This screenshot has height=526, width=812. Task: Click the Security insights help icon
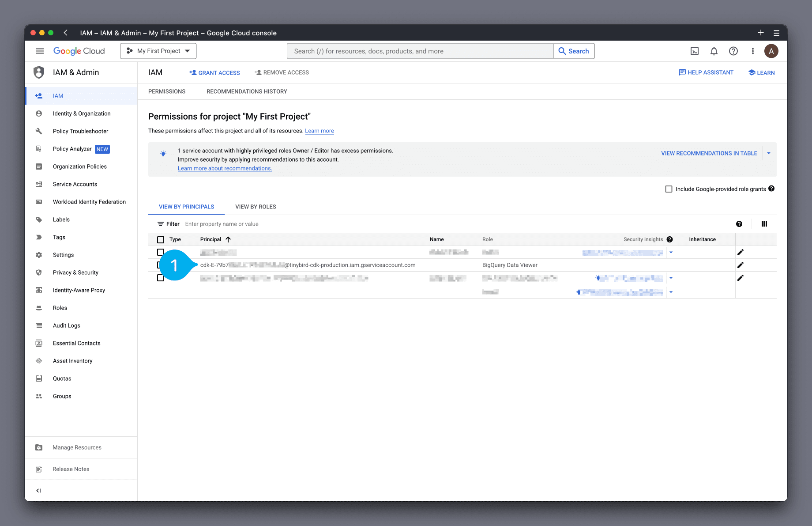(669, 239)
